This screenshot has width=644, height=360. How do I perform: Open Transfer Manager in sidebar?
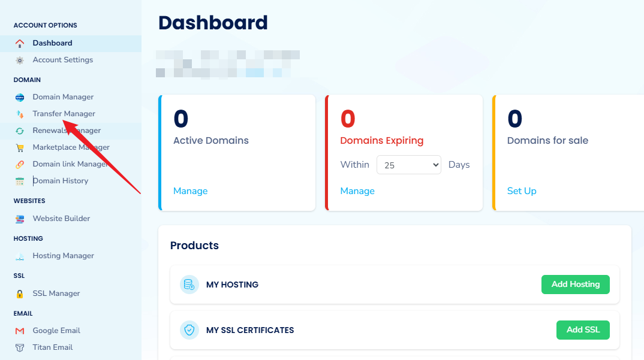point(64,114)
